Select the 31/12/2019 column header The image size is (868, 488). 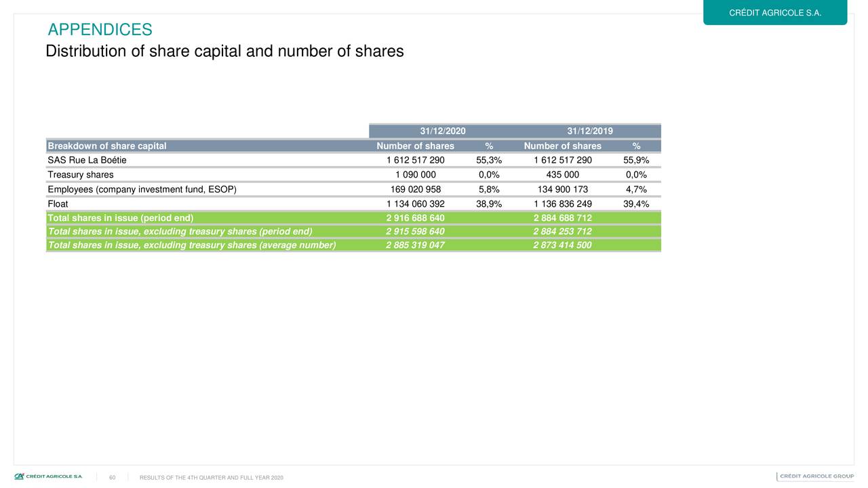tap(590, 131)
